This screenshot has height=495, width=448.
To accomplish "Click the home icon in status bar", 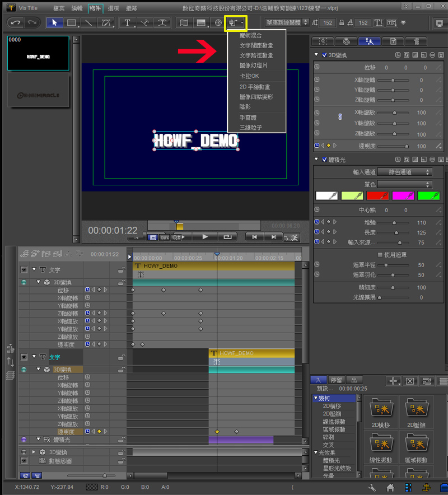I will (x=390, y=488).
